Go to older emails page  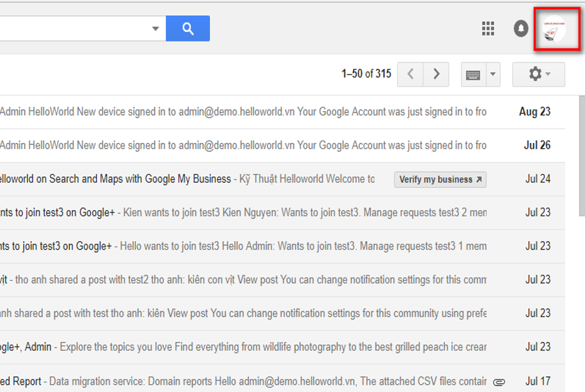[x=436, y=74]
